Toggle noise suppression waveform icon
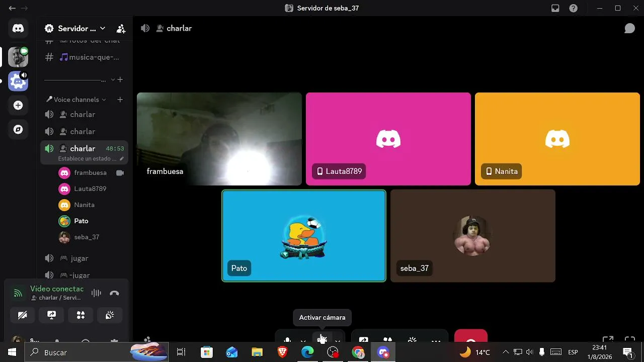 (96, 293)
